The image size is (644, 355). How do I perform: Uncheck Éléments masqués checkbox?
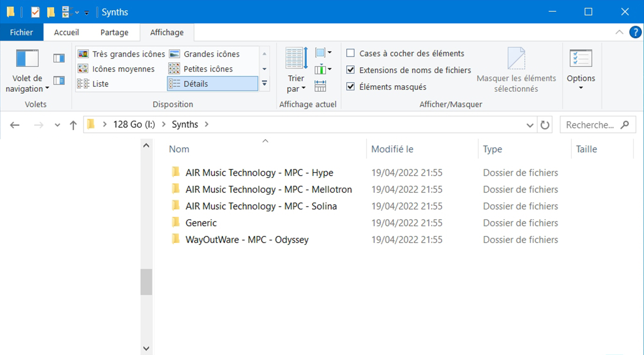pyautogui.click(x=350, y=87)
